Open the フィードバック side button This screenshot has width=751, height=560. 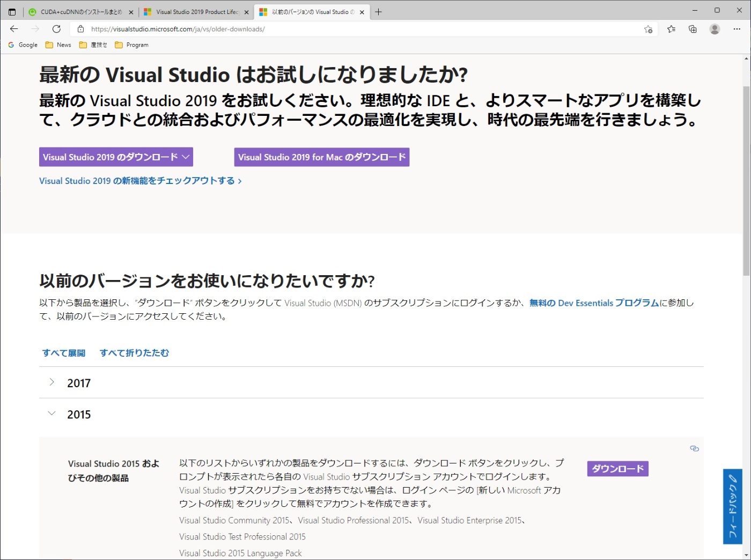(733, 507)
